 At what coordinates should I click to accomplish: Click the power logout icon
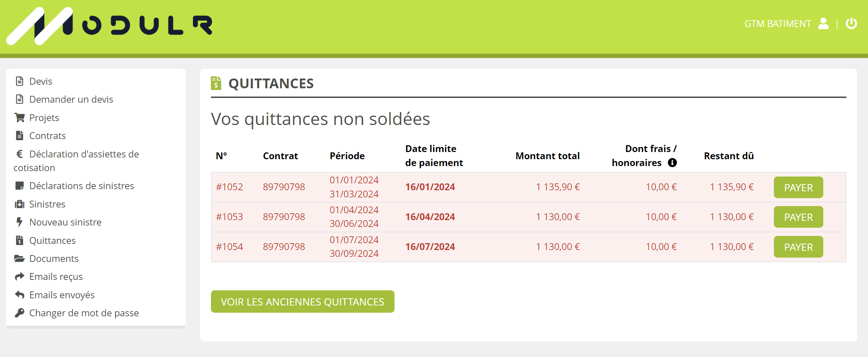pos(851,24)
